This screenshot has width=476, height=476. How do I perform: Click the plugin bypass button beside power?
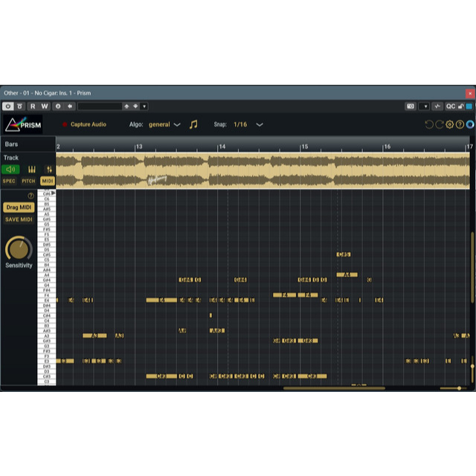point(20,106)
